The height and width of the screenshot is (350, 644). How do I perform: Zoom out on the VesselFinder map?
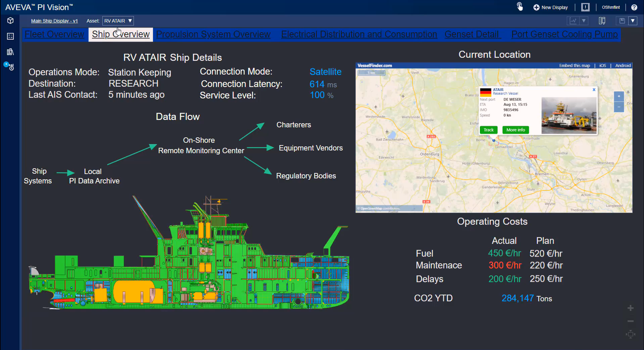pos(619,107)
